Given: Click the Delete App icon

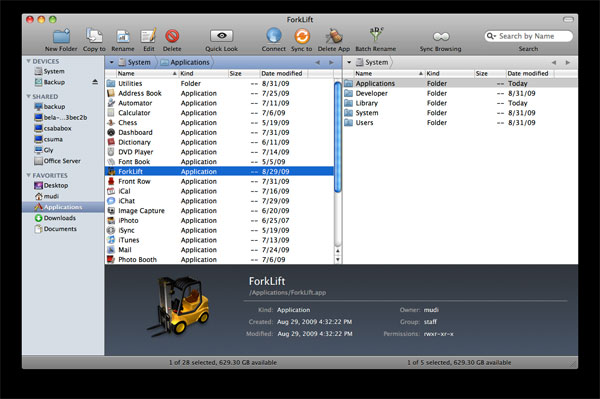Looking at the screenshot, I should 334,36.
